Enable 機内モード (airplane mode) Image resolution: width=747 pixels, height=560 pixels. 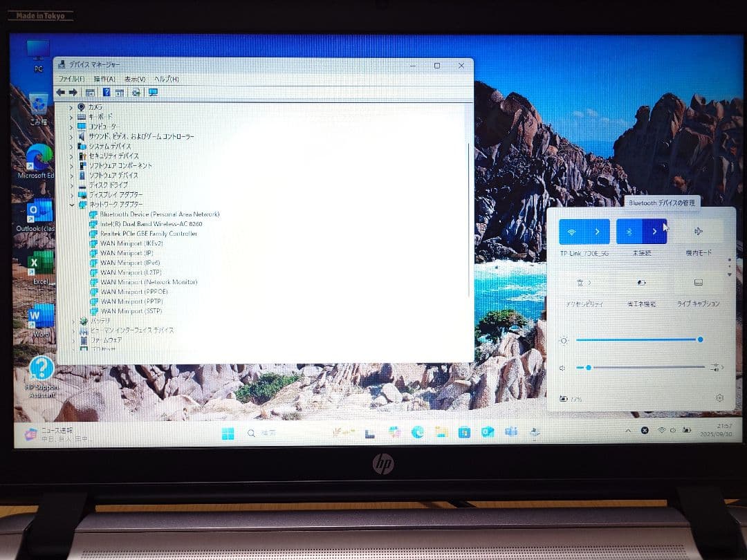pyautogui.click(x=698, y=232)
